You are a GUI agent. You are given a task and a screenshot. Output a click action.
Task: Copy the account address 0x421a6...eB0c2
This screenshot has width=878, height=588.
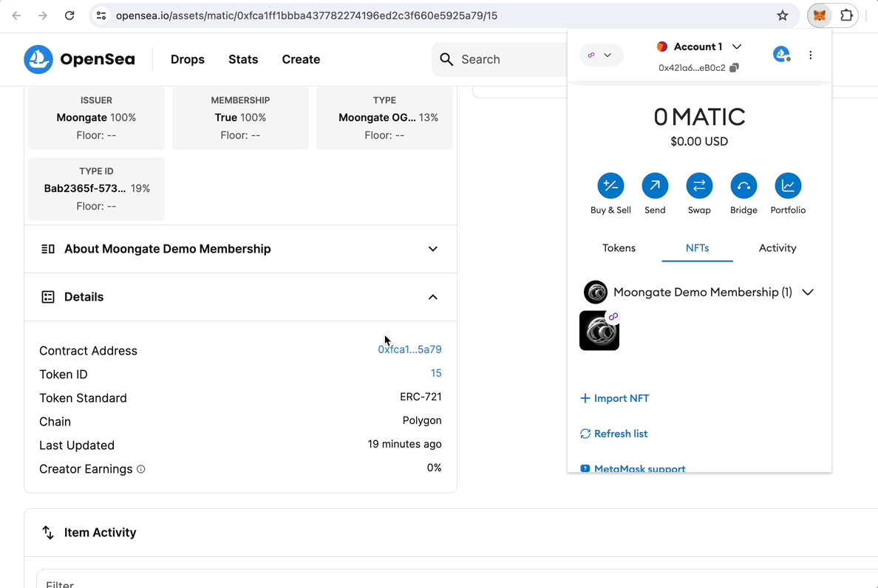tap(734, 68)
